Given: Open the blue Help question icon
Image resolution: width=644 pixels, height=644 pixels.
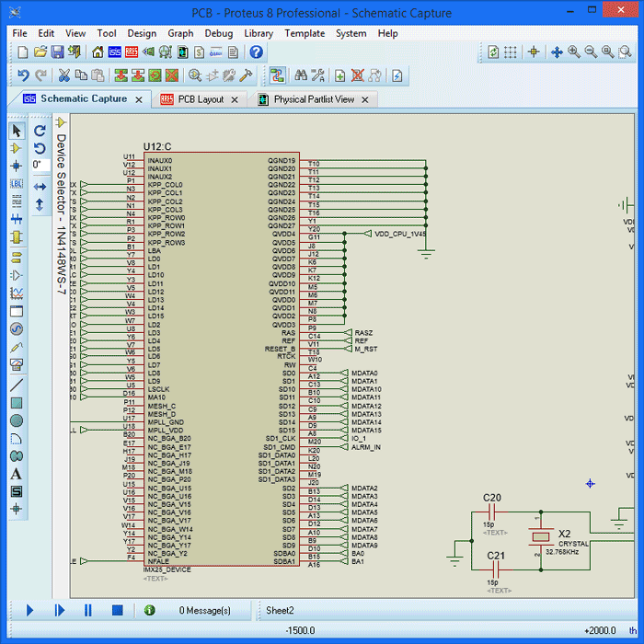Looking at the screenshot, I should (x=257, y=52).
